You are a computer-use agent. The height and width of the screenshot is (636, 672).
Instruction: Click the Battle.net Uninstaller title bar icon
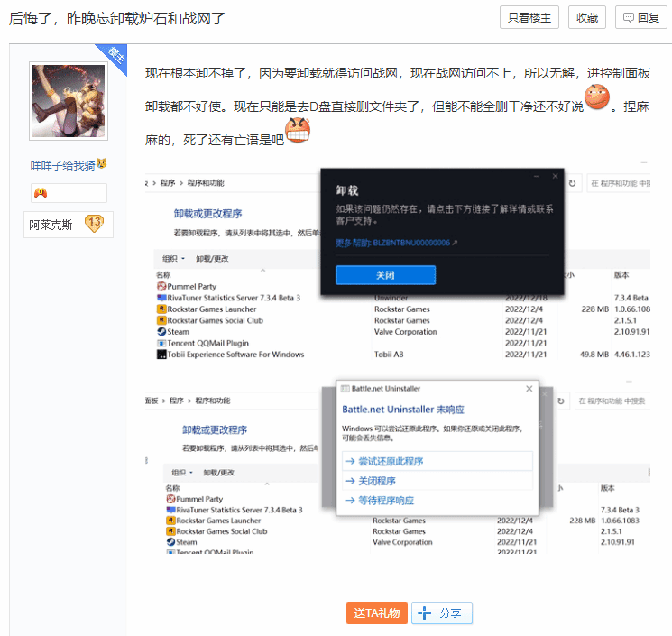(x=345, y=389)
